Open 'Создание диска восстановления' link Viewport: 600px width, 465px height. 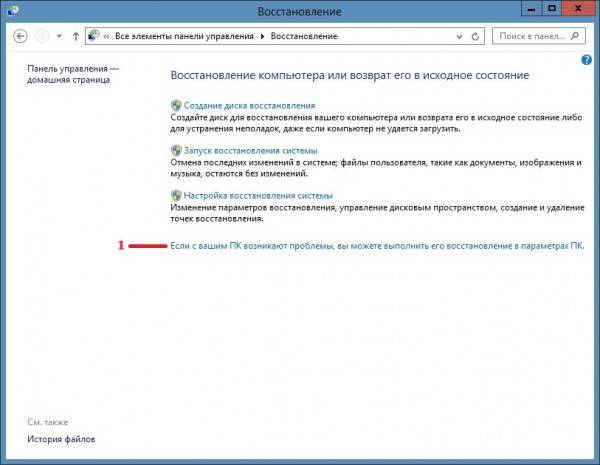point(249,105)
